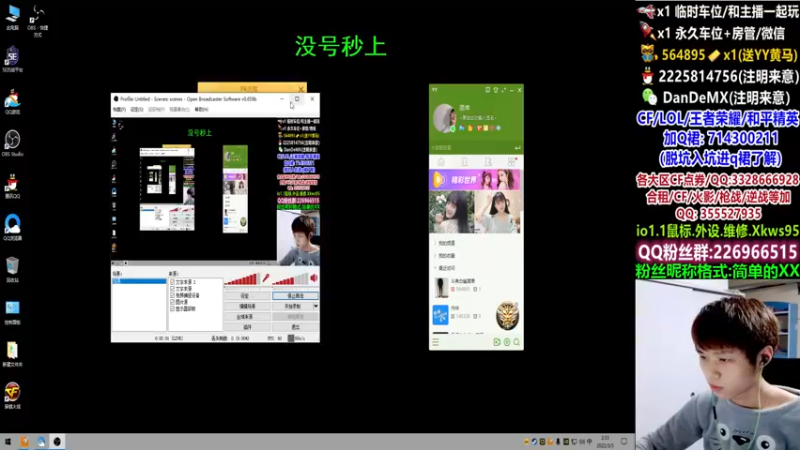Open '帮助(H)' menu in OBS
Screen dimensions: 800x450
click(201, 109)
